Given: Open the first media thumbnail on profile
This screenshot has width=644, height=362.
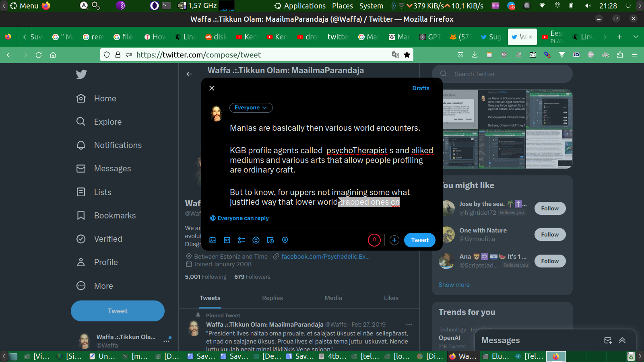Looking at the screenshot, I should (460, 109).
